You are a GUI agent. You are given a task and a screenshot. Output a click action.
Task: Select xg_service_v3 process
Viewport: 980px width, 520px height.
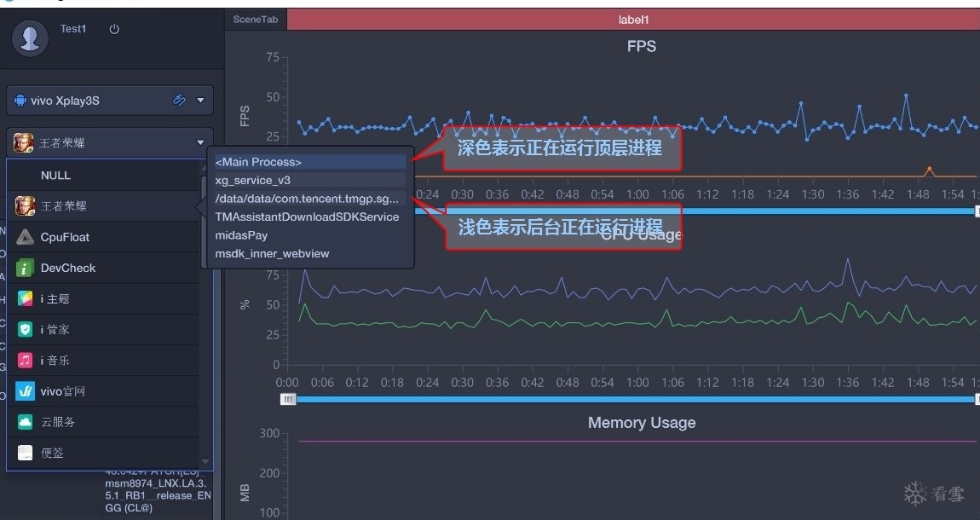point(310,180)
